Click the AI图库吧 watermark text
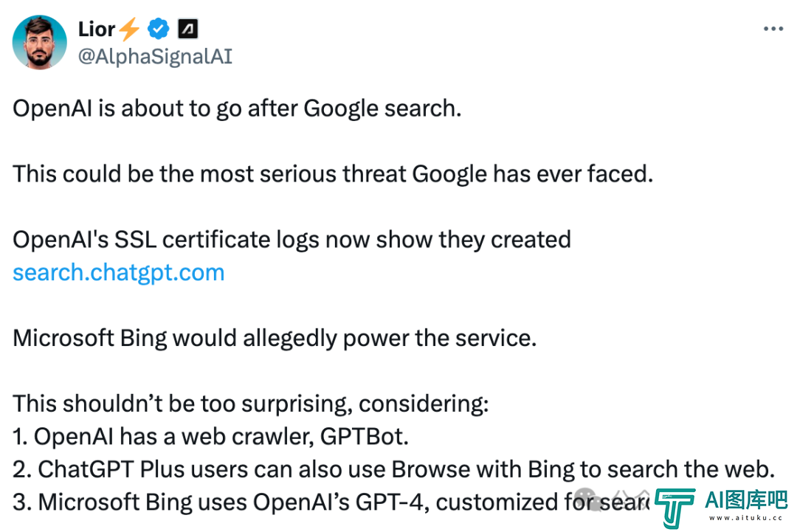 coord(746,500)
